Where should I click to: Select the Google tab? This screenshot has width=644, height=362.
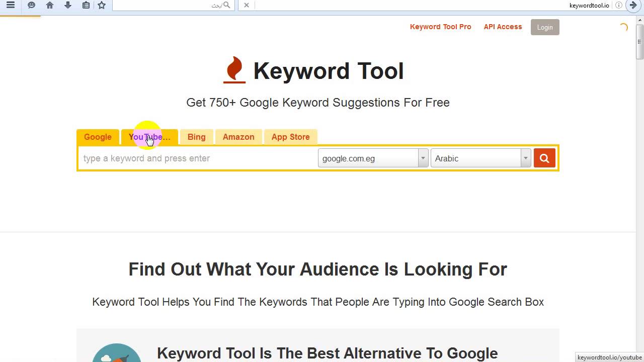(x=98, y=137)
